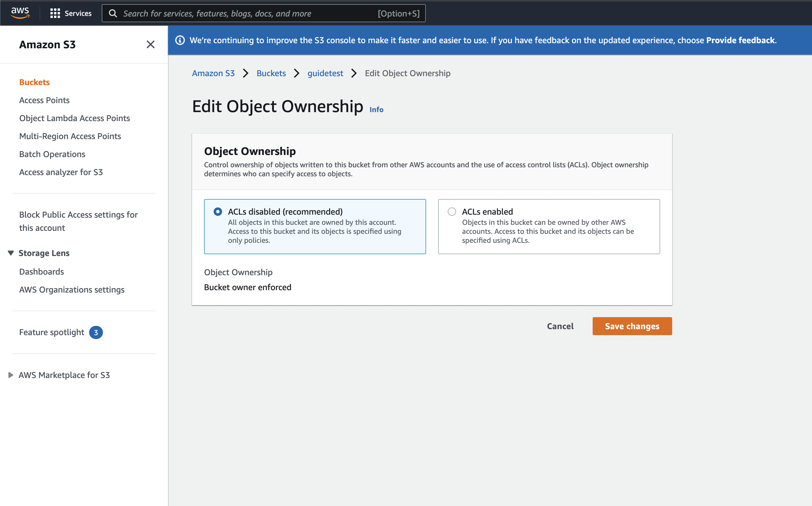Viewport: 812px width, 506px height.
Task: Click the Save changes button
Action: tap(632, 326)
